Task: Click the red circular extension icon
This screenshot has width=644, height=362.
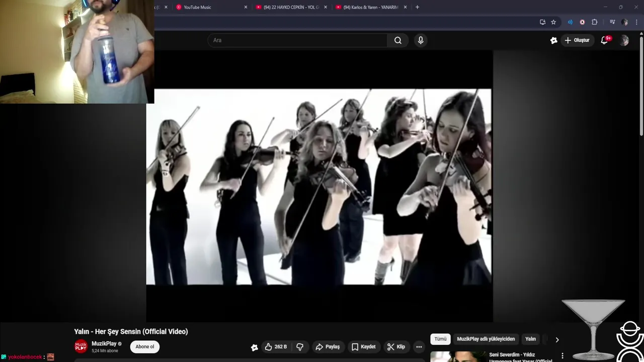Action: pos(582,22)
